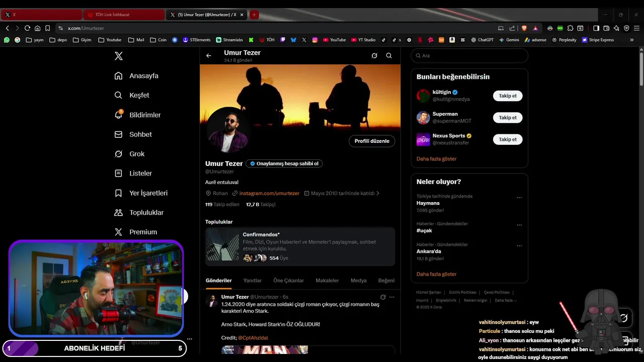Open the browser extensions puzzle icon

(x=570, y=28)
